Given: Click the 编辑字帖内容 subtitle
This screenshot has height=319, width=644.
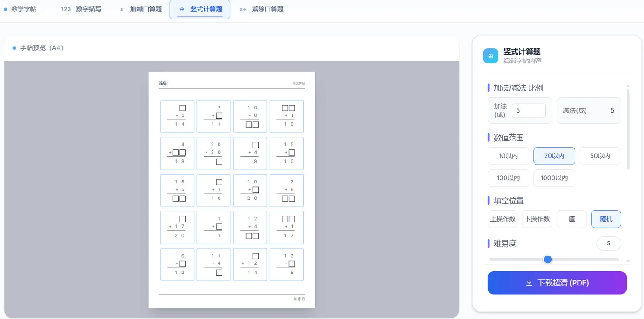Looking at the screenshot, I should pos(522,61).
